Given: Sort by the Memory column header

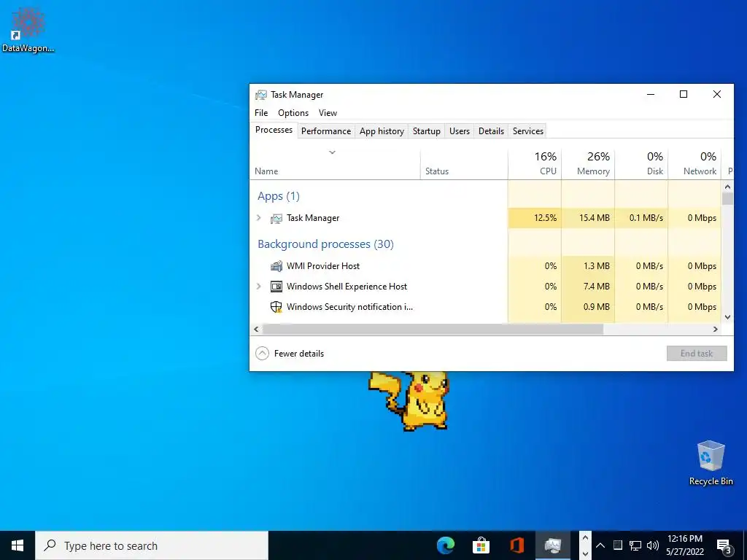Looking at the screenshot, I should point(588,164).
